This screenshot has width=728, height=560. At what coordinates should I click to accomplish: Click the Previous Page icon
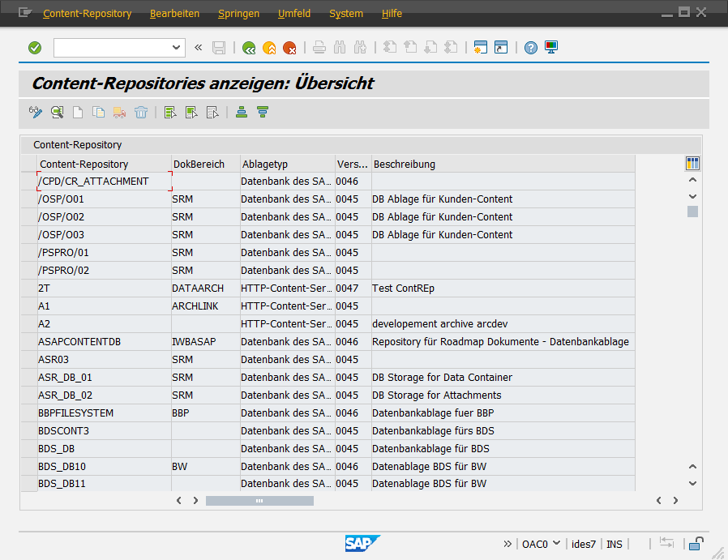click(x=410, y=47)
